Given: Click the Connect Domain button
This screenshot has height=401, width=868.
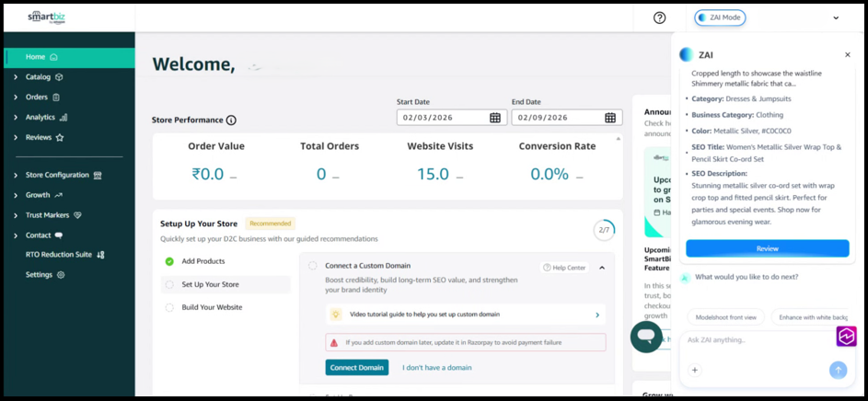Looking at the screenshot, I should click(x=356, y=368).
